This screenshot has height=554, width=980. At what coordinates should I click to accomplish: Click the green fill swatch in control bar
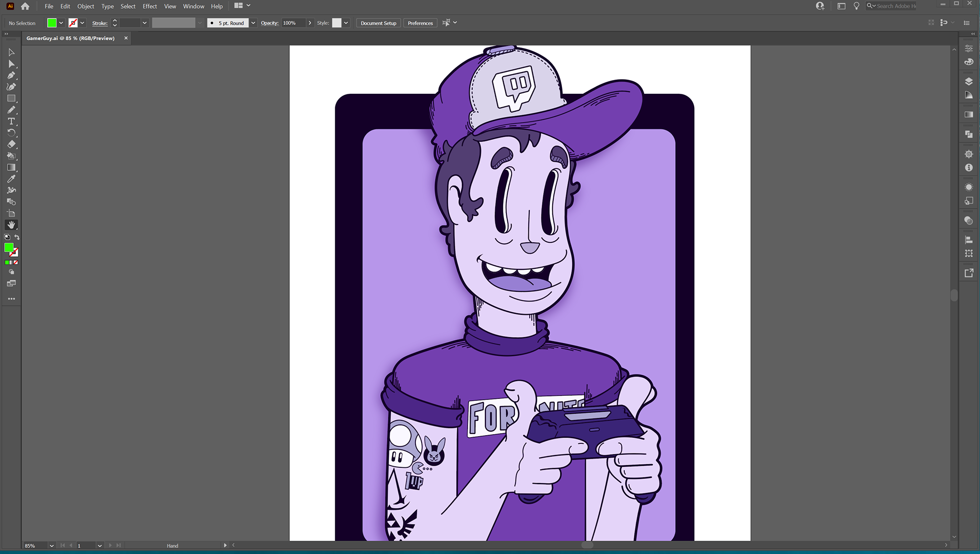(x=52, y=23)
